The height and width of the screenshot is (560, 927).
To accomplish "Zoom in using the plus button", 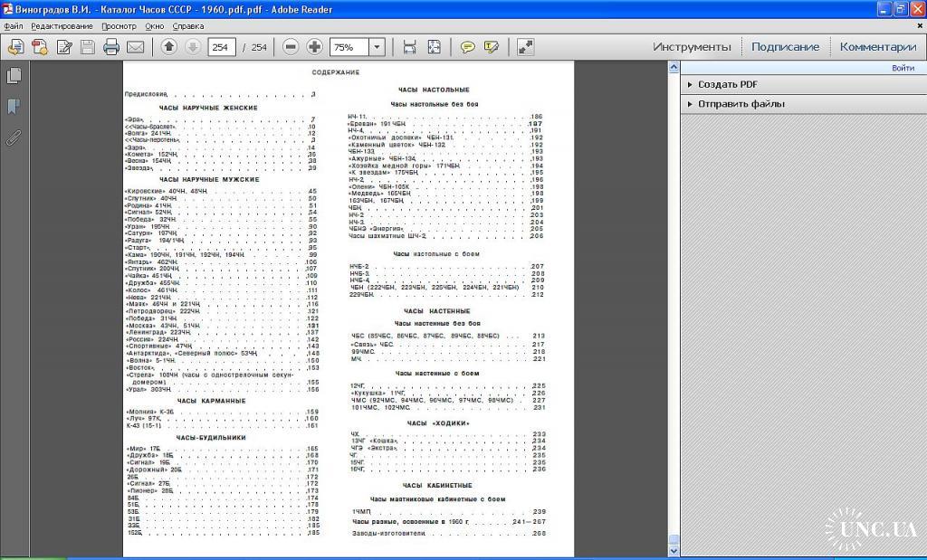I will tap(314, 47).
